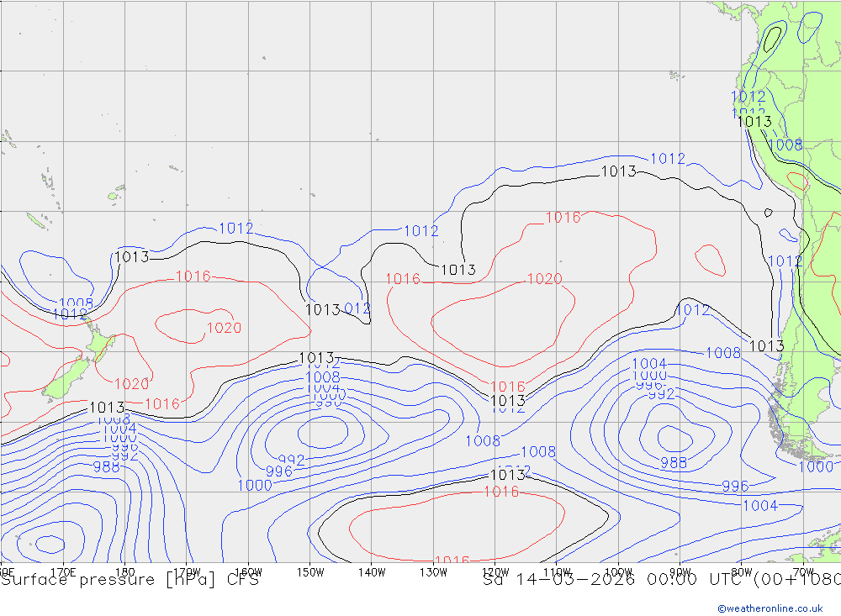Click the 170E longitude axis label
The image size is (841, 616).
[64, 571]
